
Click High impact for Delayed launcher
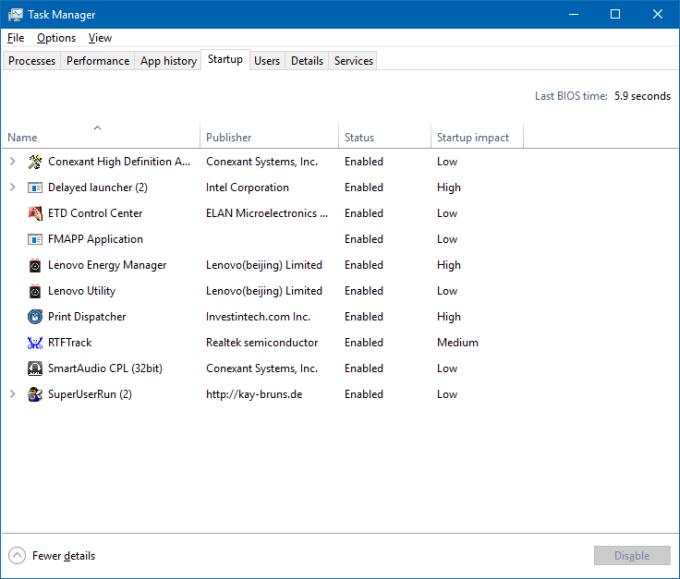(449, 188)
